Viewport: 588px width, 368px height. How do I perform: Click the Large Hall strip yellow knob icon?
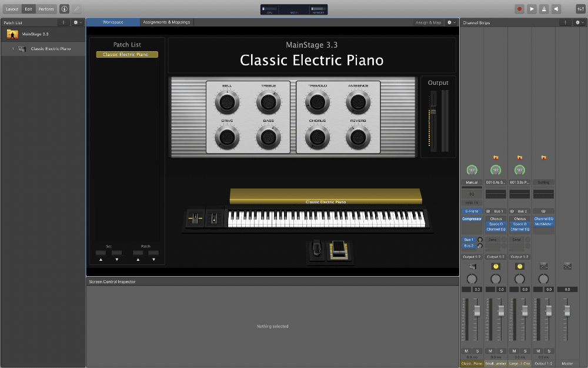point(520,267)
